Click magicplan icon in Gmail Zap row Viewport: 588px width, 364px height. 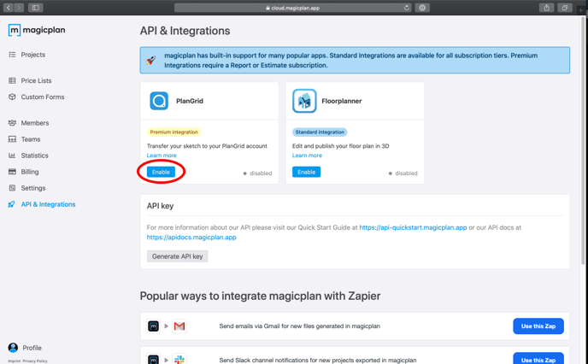[153, 326]
